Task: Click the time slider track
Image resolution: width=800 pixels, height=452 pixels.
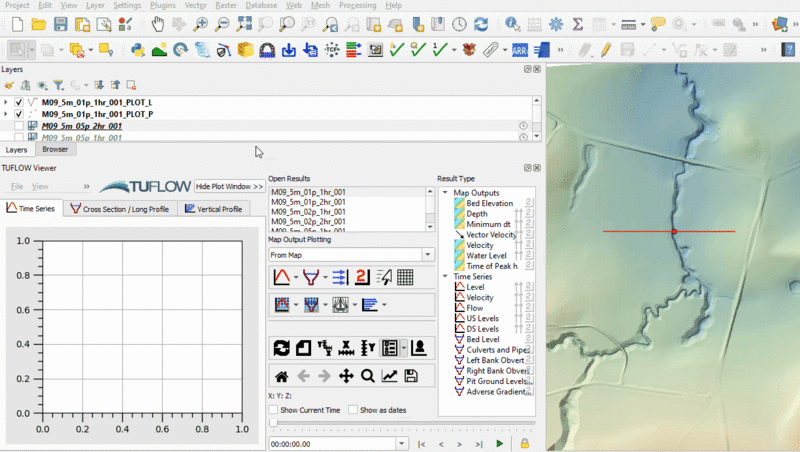Action: click(400, 424)
